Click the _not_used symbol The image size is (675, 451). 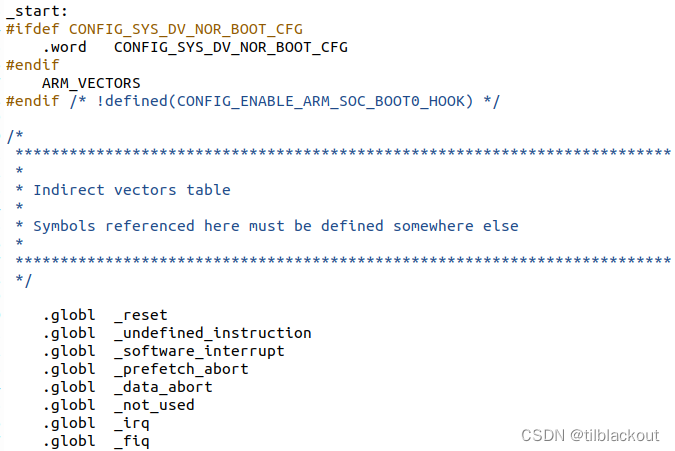154,406
